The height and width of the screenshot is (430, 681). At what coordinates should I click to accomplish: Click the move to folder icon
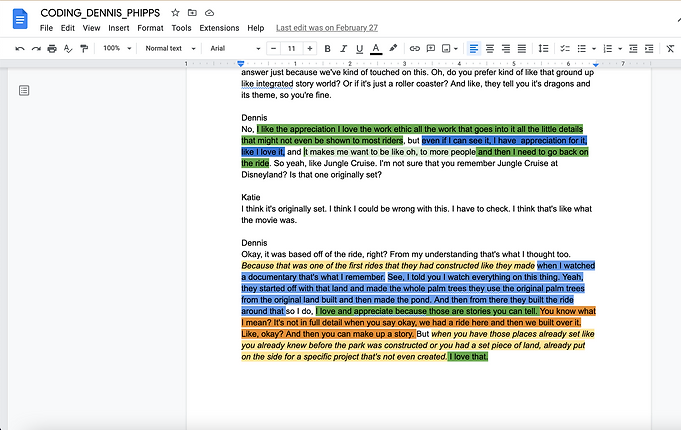tap(192, 13)
